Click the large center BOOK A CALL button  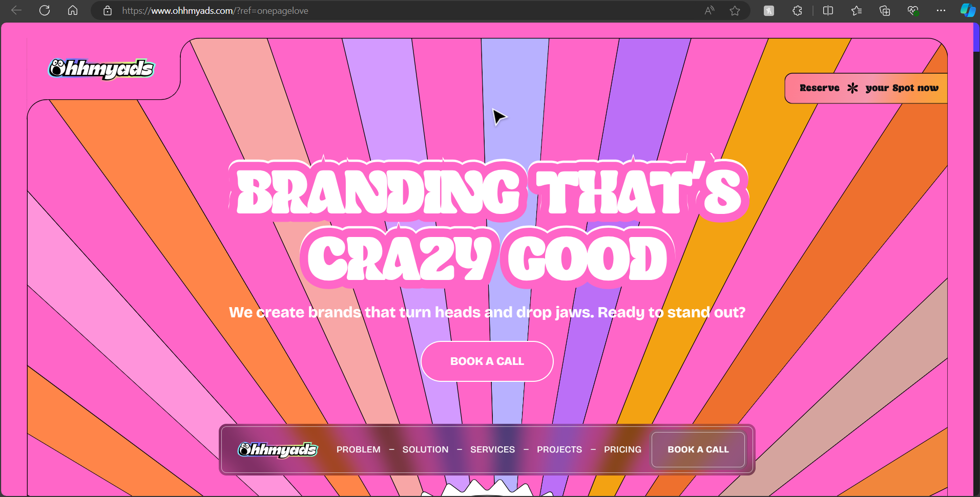tap(487, 361)
